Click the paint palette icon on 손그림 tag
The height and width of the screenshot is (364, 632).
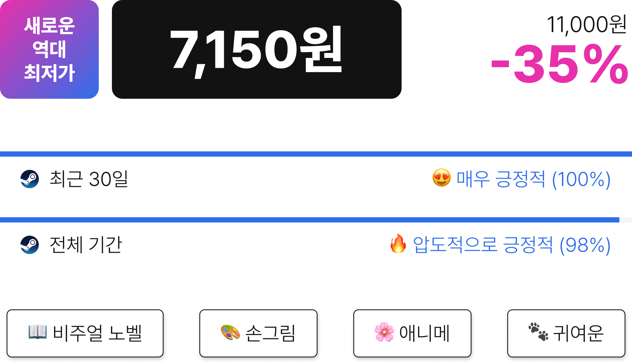(x=230, y=332)
